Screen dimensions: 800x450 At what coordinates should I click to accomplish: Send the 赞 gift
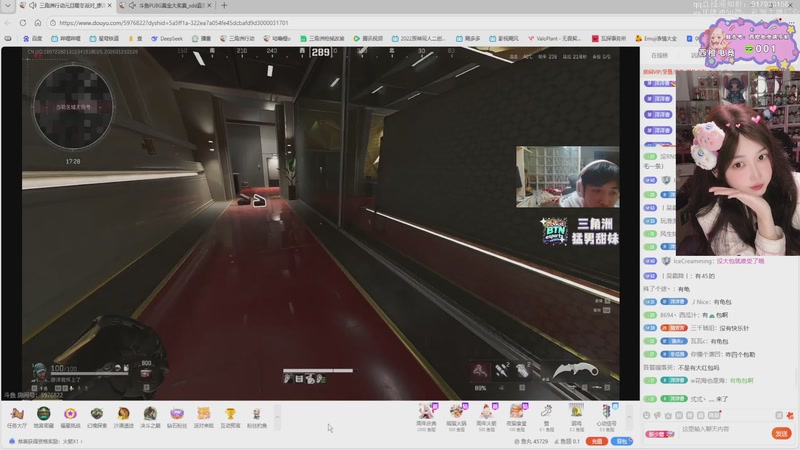coord(546,417)
